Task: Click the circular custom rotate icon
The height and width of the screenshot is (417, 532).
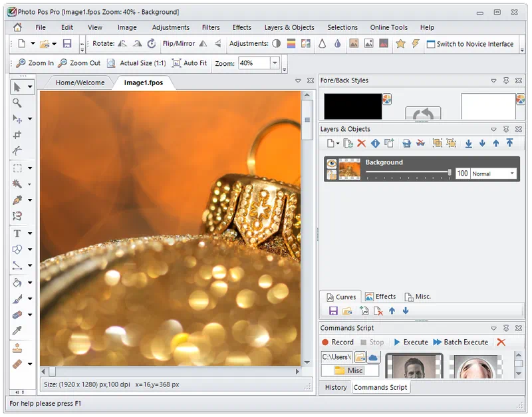Action: pyautogui.click(x=152, y=43)
